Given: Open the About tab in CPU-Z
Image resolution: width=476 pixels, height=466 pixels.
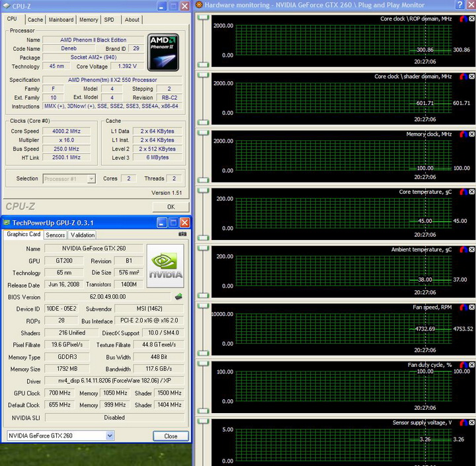Looking at the screenshot, I should coord(132,20).
